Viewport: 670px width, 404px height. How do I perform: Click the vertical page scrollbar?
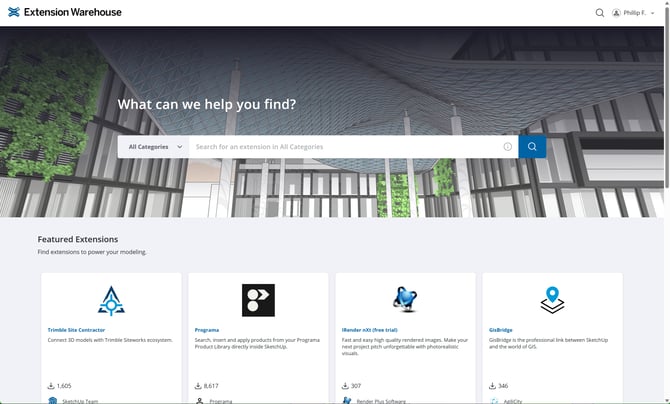667,97
